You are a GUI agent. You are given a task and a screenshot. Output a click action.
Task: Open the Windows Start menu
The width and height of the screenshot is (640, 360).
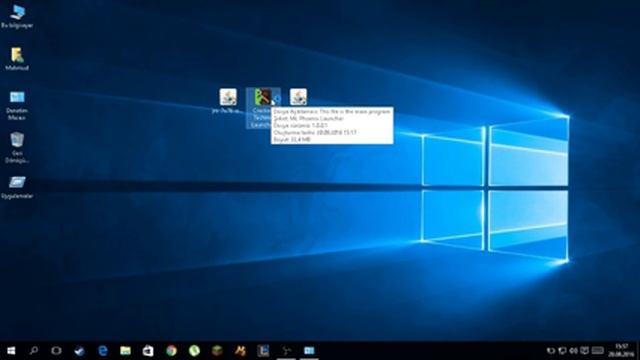[x=11, y=351]
